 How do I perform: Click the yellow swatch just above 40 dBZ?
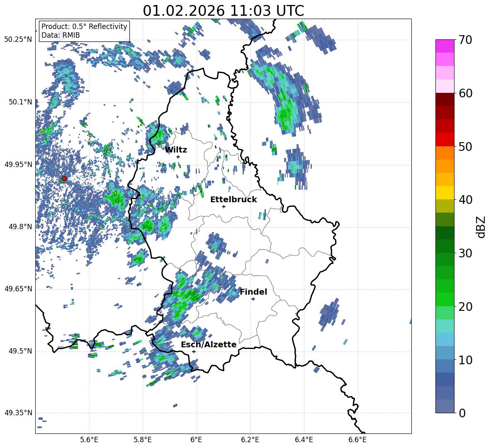(445, 193)
